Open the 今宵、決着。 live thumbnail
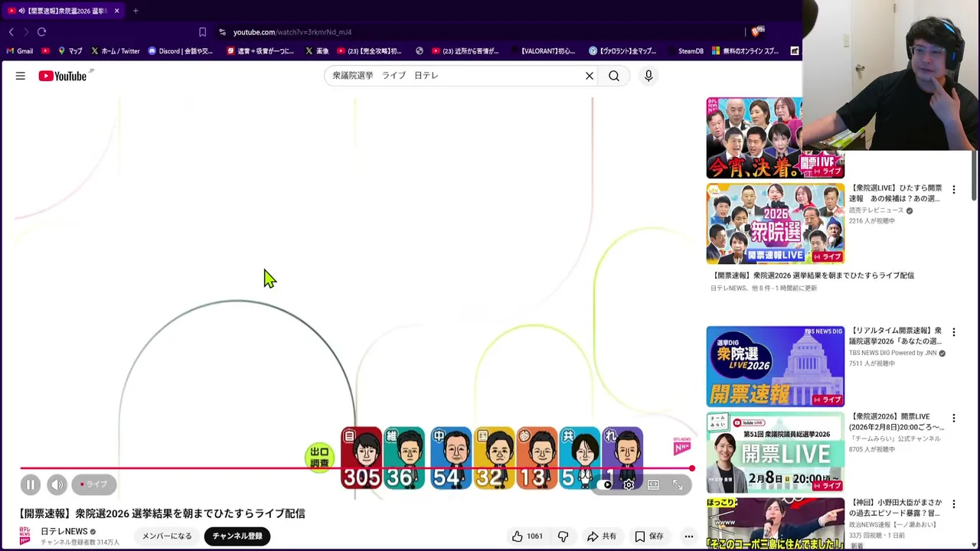Viewport: 980px width, 551px height. point(775,138)
